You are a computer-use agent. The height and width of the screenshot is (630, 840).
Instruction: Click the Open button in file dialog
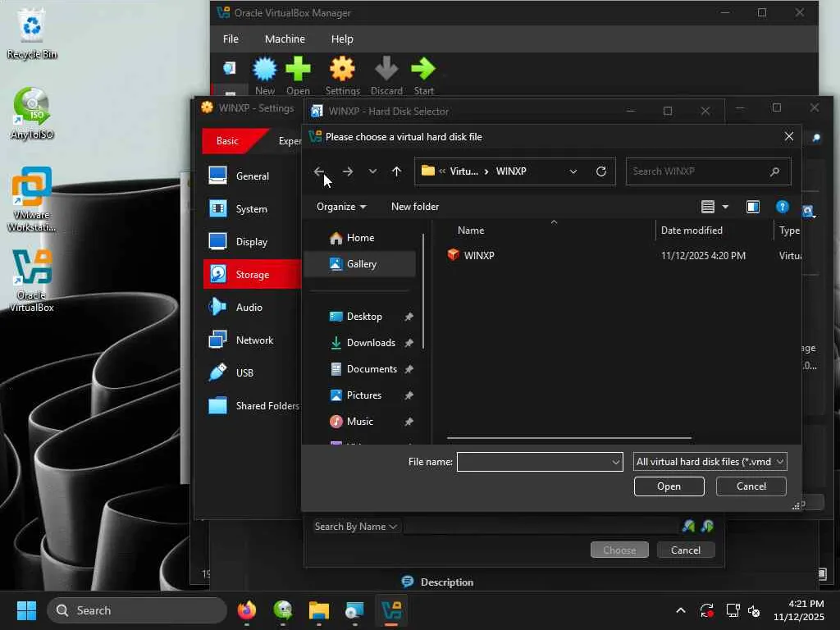pyautogui.click(x=669, y=486)
